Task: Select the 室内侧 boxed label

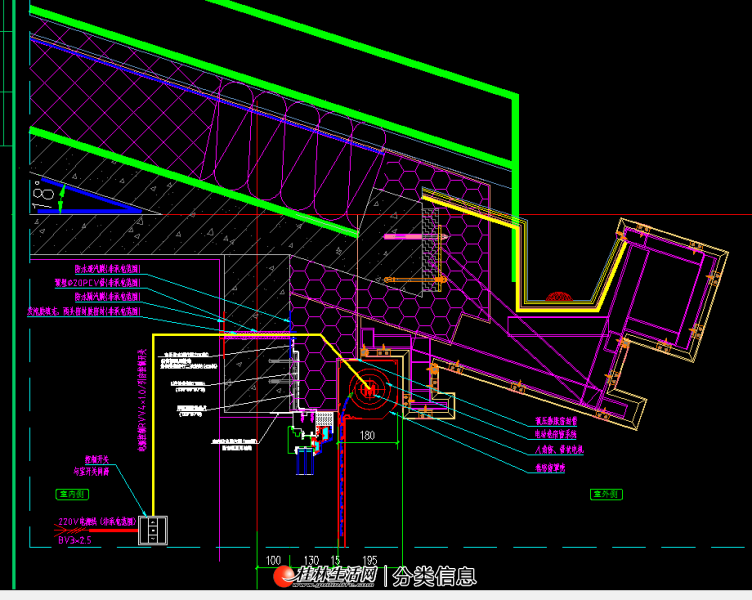Action: point(70,494)
